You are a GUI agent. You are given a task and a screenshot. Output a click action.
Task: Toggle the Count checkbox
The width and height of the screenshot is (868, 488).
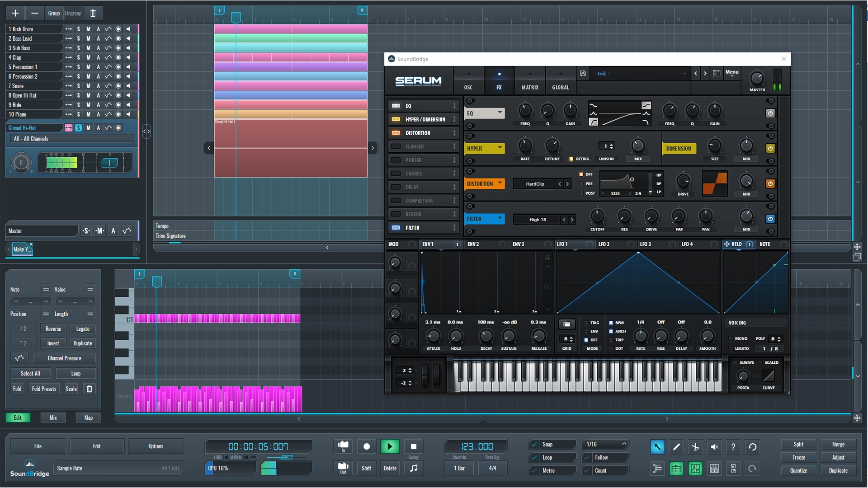tap(587, 470)
